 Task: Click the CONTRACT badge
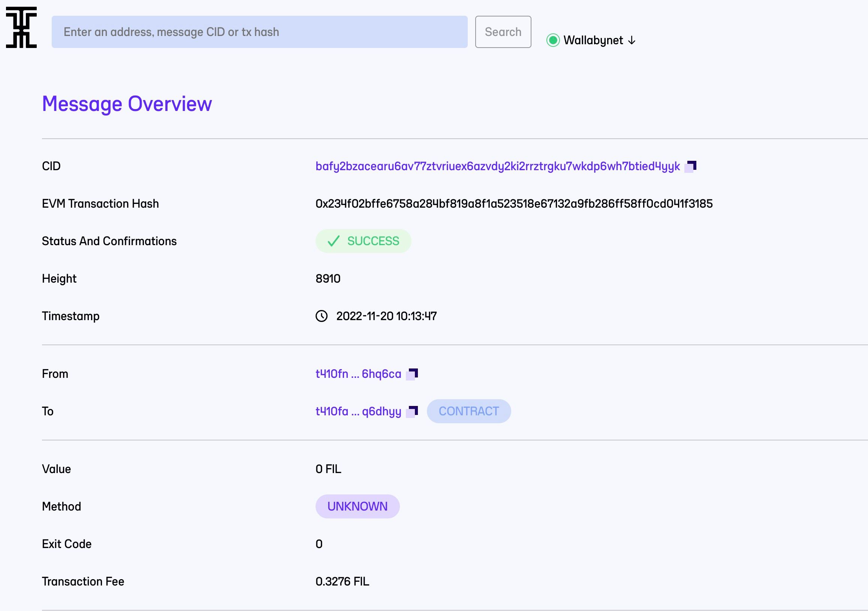click(x=469, y=411)
